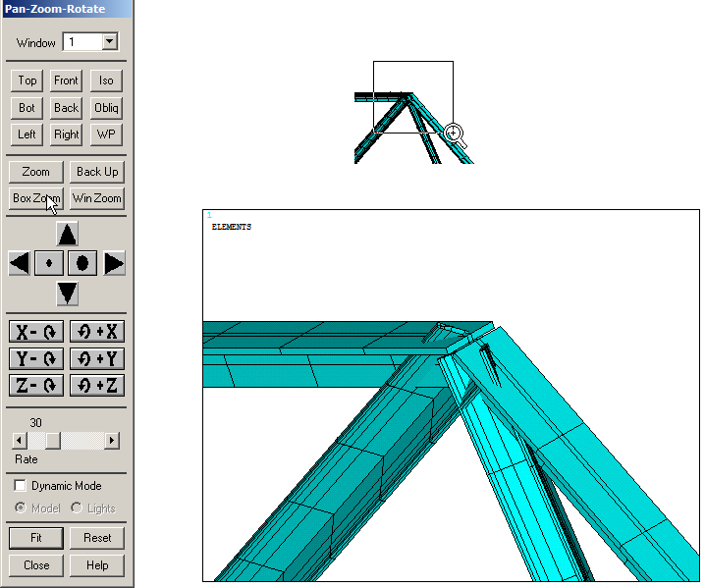Decrease Rate with the slider's left arrow
The height and width of the screenshot is (588, 705).
19,440
